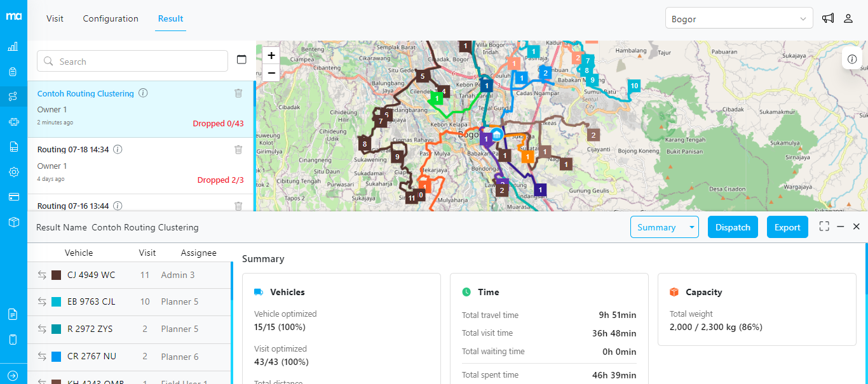Select the highlighted routing icon in the sidebar
The image size is (868, 384).
tap(13, 96)
